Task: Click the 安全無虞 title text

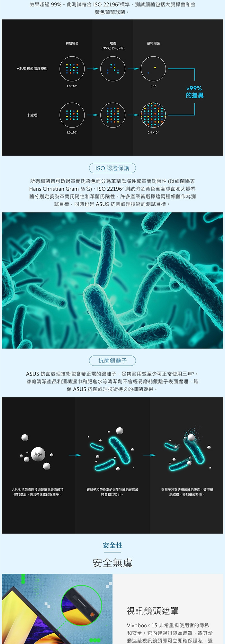Action: click(113, 563)
